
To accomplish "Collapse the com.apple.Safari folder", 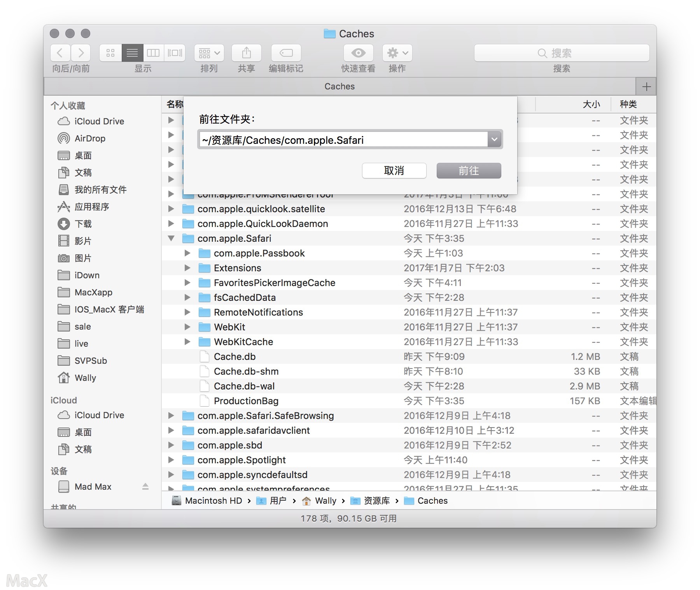I will click(x=171, y=238).
